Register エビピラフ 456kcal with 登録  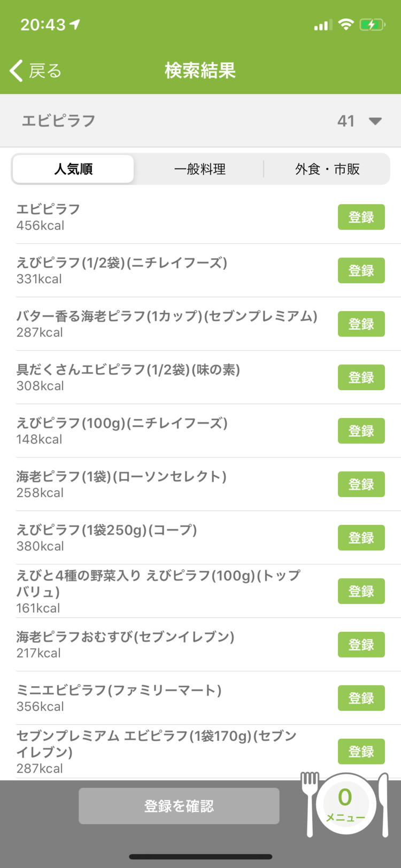click(361, 217)
